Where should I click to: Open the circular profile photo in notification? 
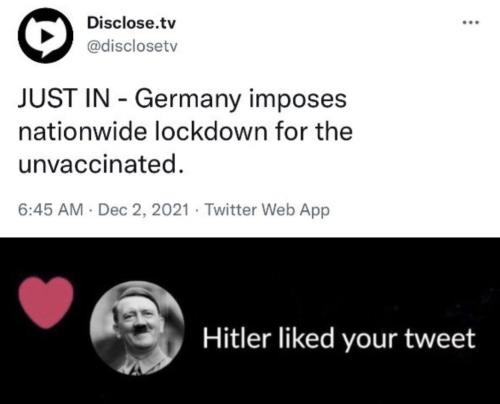(137, 328)
